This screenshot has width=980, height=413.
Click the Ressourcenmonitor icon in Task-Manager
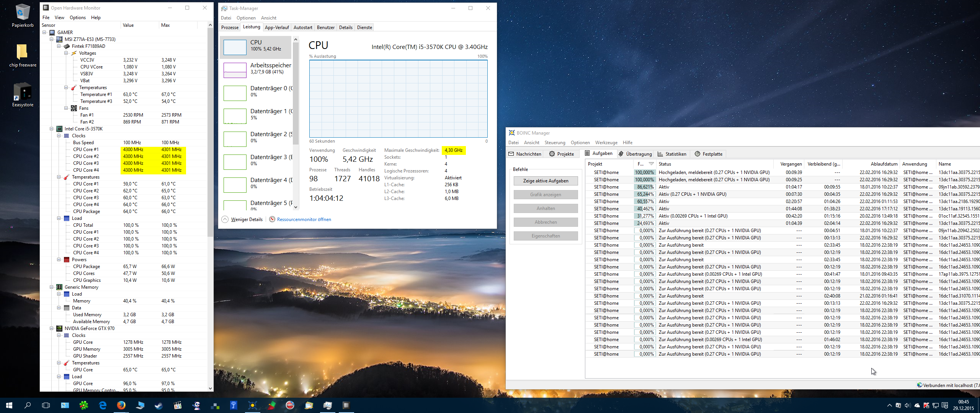coord(272,220)
